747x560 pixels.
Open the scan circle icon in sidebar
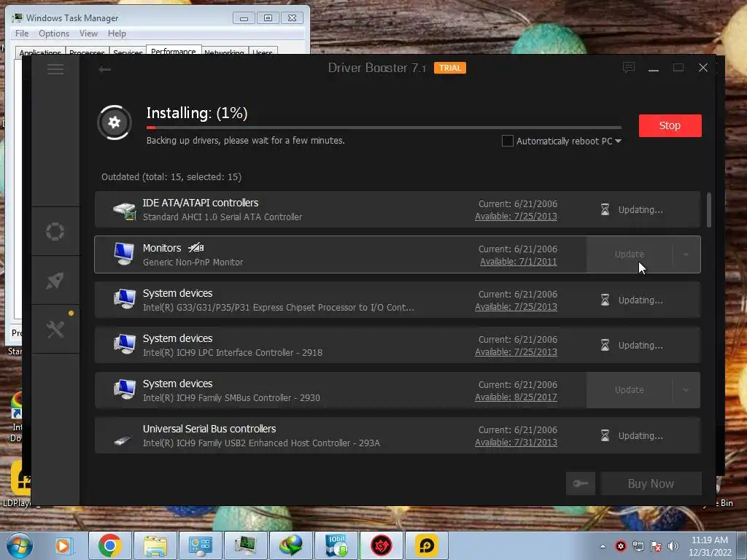pos(55,231)
